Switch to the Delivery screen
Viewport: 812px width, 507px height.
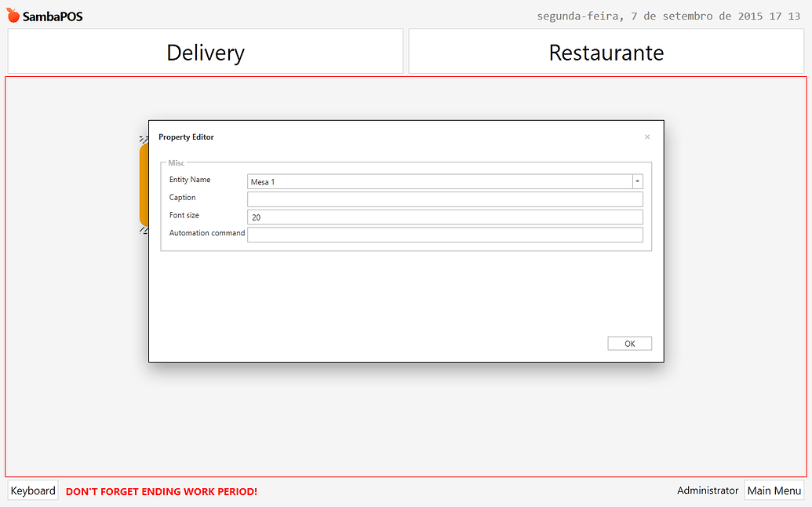(205, 52)
